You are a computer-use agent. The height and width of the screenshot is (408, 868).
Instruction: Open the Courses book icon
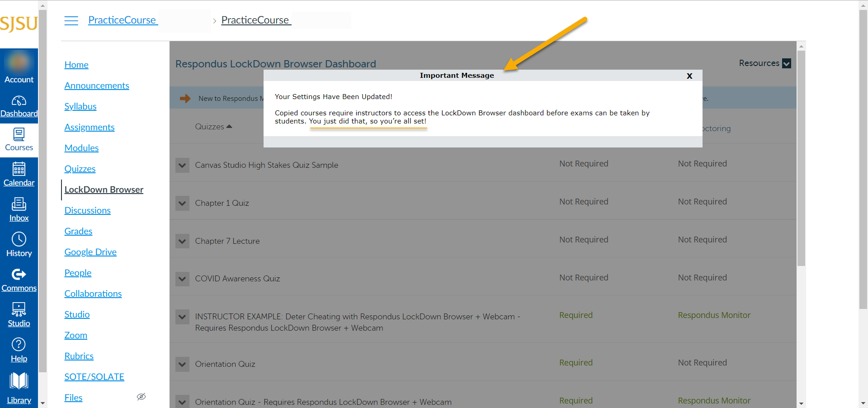[19, 134]
